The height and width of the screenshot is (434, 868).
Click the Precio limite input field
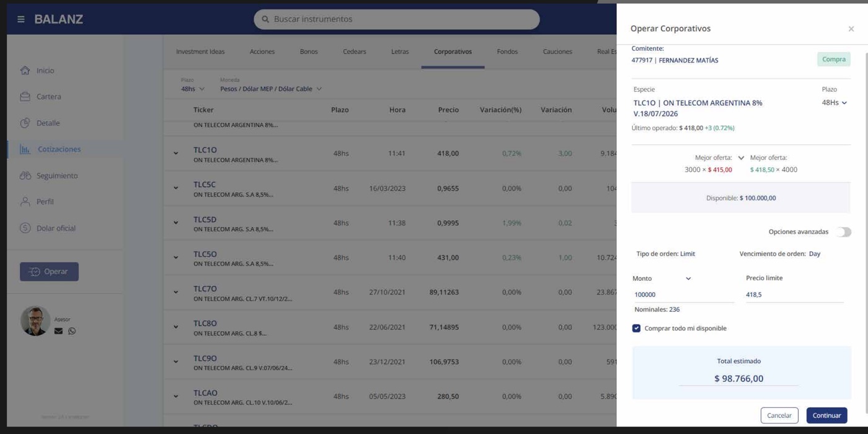tap(795, 295)
